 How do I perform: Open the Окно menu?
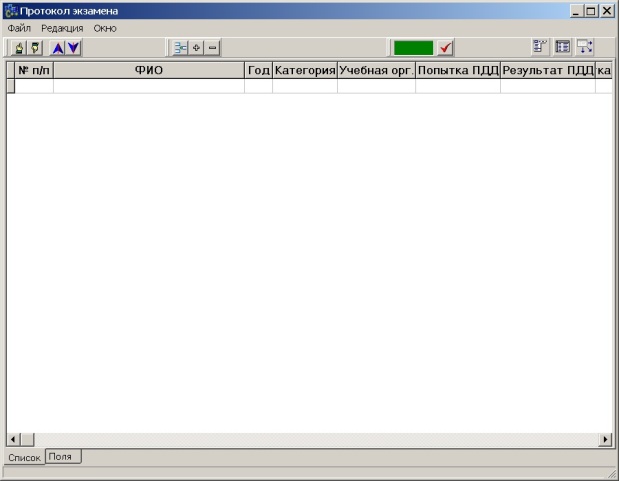105,28
